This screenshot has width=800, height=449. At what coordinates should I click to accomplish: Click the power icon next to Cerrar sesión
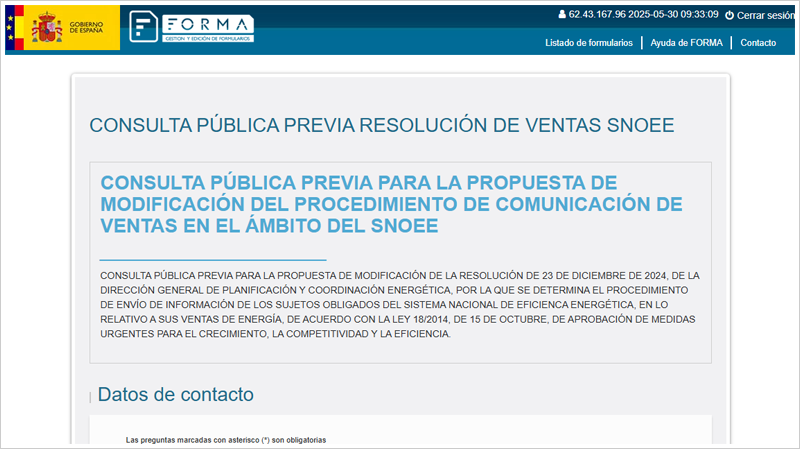pyautogui.click(x=729, y=15)
